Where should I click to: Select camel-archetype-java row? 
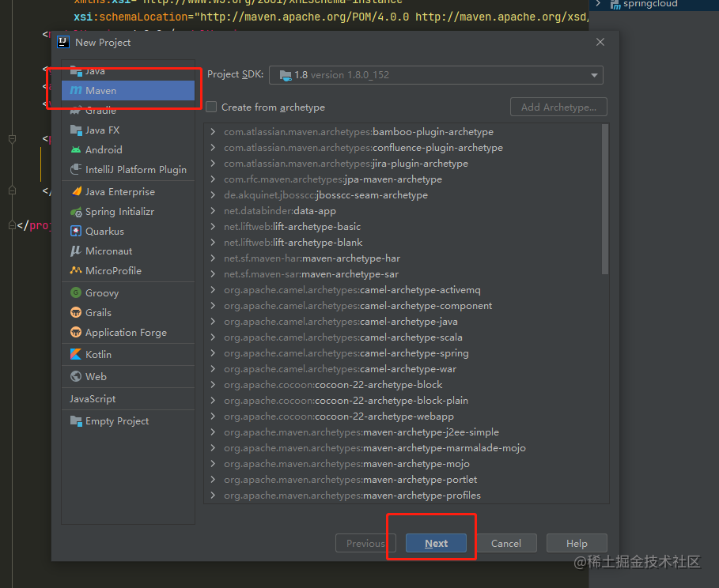pyautogui.click(x=403, y=322)
